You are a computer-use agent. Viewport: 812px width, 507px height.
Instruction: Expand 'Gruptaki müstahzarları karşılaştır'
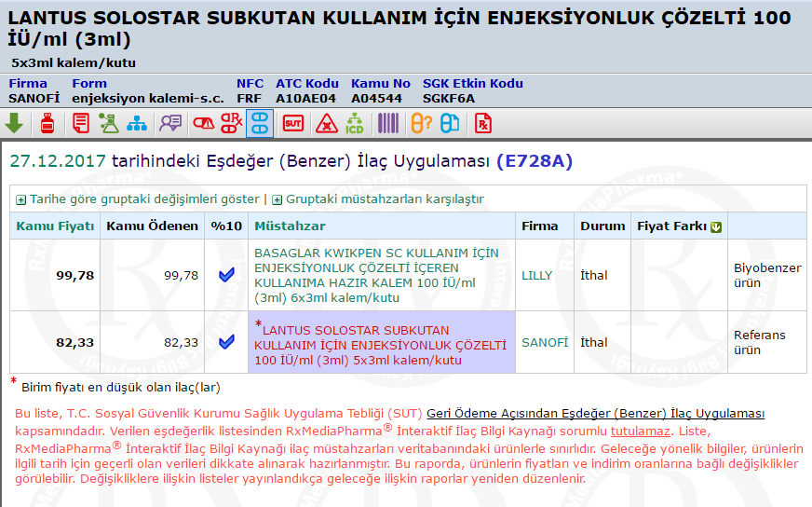coord(384,199)
